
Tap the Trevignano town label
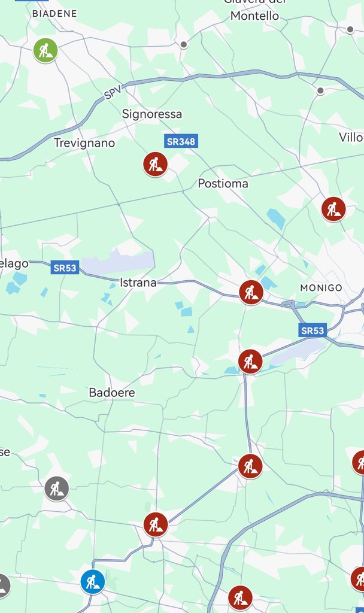pos(84,142)
